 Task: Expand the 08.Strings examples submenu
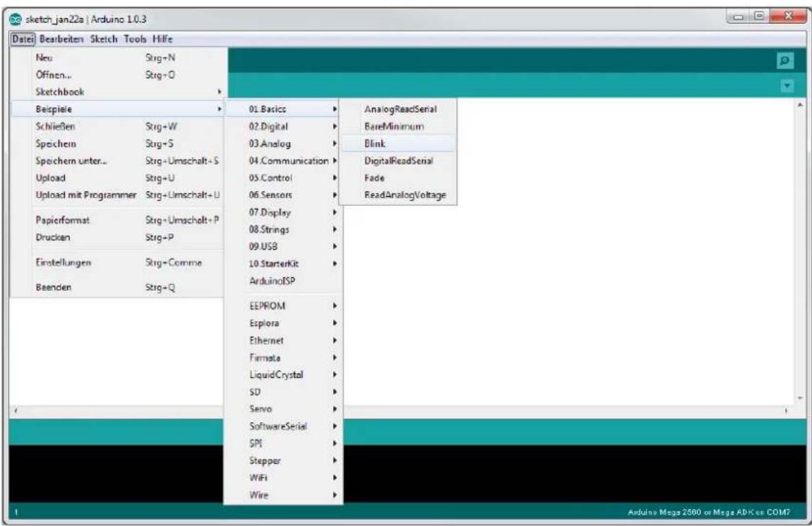pos(283,229)
